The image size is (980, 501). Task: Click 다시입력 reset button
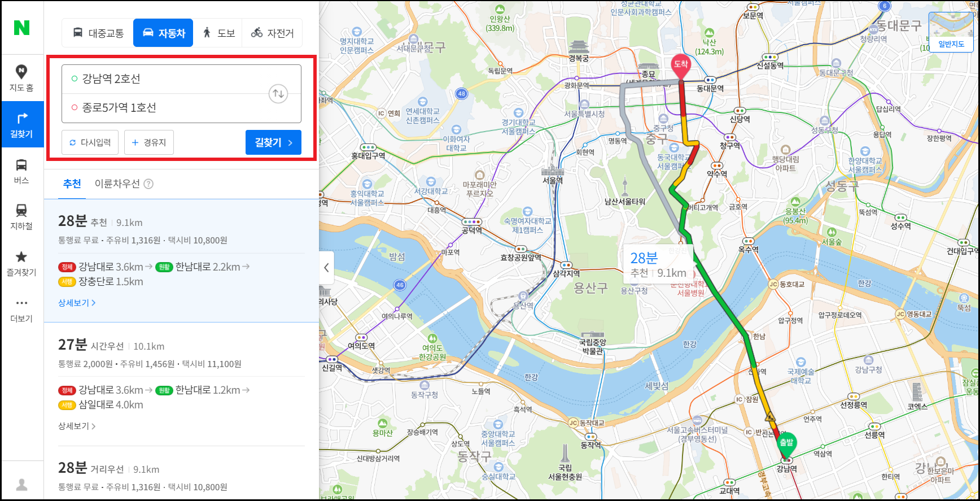[90, 142]
